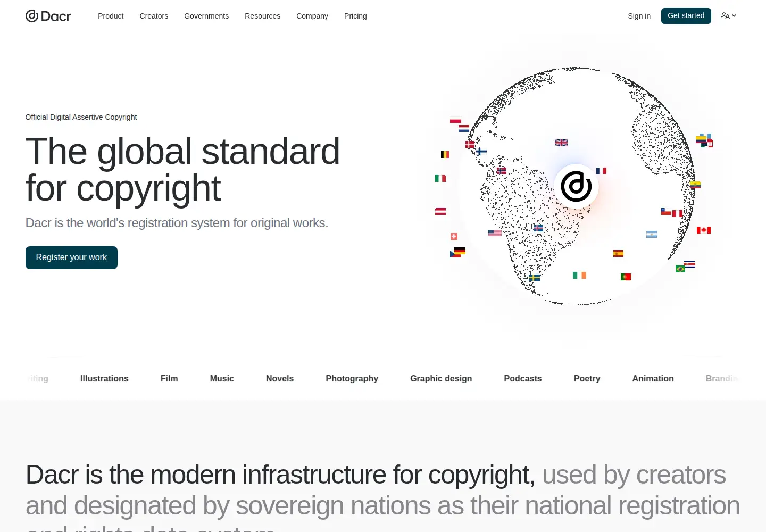Viewport: 766px width, 532px height.
Task: Click the Dacr logo in the header
Action: 48,16
